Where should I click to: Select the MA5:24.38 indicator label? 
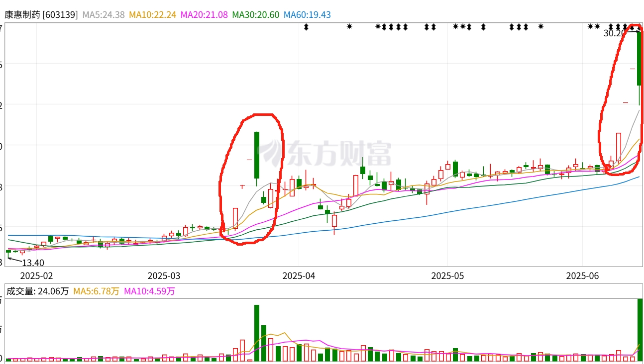104,14
